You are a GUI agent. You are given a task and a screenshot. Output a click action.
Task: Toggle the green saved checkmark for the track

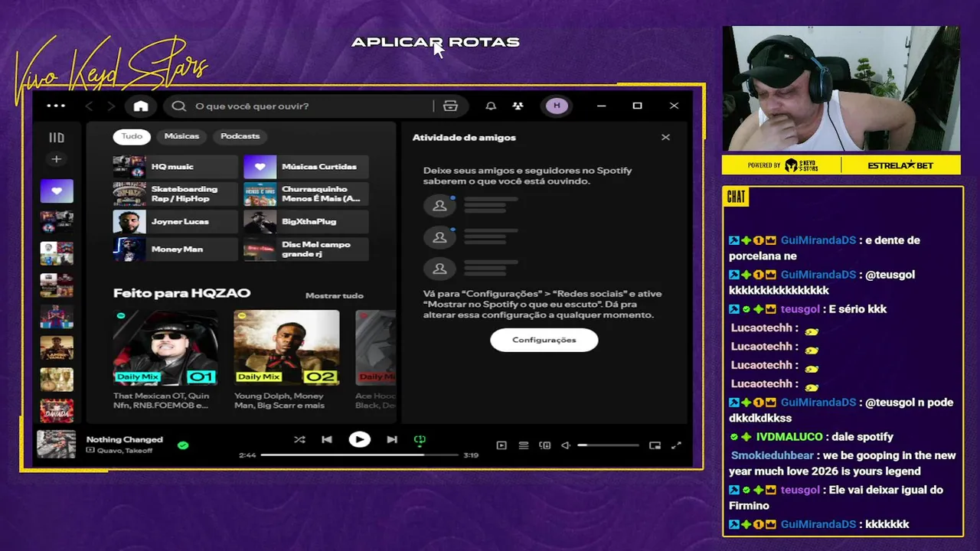[183, 445]
